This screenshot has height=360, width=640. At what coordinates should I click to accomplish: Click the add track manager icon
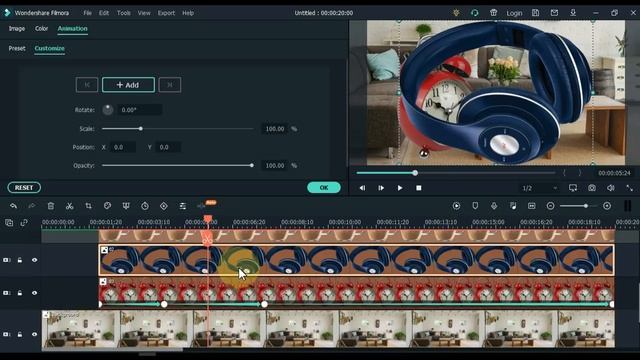[x=9, y=222]
